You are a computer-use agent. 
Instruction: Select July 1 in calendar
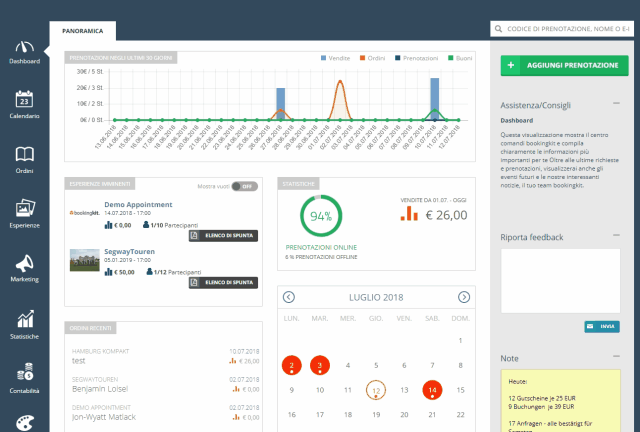coord(460,340)
